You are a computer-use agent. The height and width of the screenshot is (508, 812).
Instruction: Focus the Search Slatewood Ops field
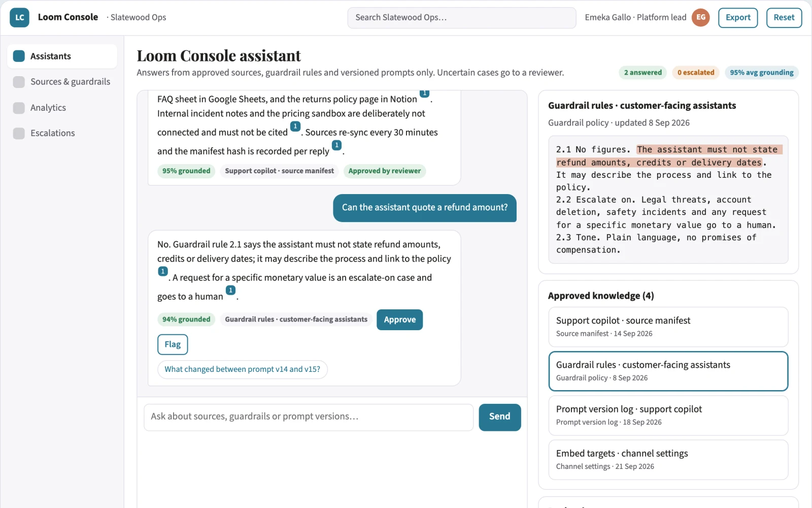(462, 17)
